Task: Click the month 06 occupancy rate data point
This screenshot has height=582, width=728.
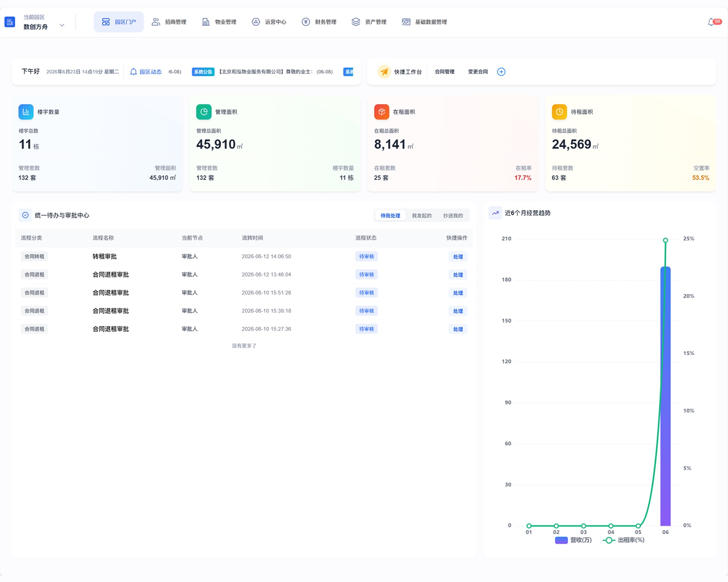Action: point(665,240)
